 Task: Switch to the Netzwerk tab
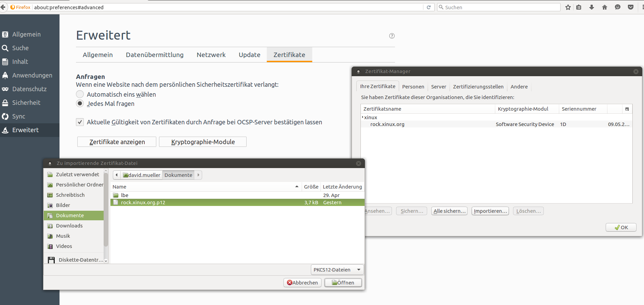click(x=211, y=55)
